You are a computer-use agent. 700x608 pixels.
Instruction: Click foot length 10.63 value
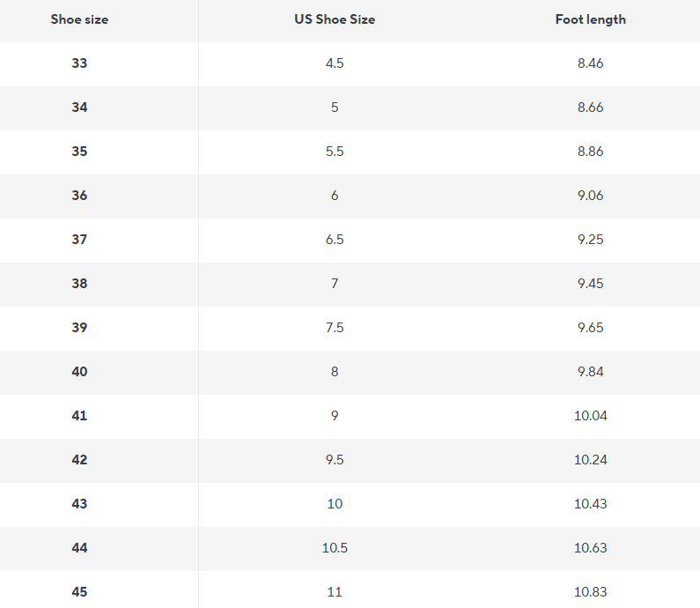[x=590, y=548]
